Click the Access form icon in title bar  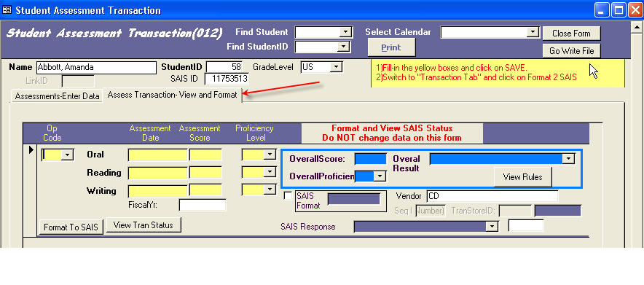coord(7,10)
